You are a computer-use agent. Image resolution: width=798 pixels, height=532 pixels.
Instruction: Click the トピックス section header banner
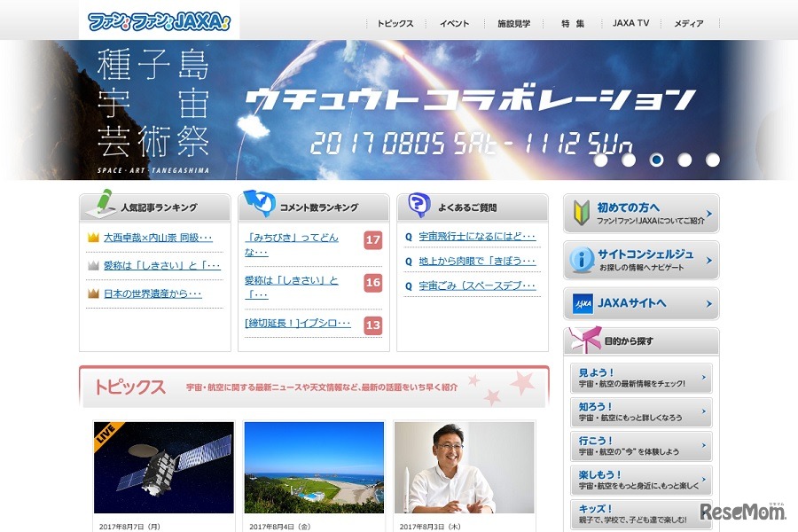point(314,387)
